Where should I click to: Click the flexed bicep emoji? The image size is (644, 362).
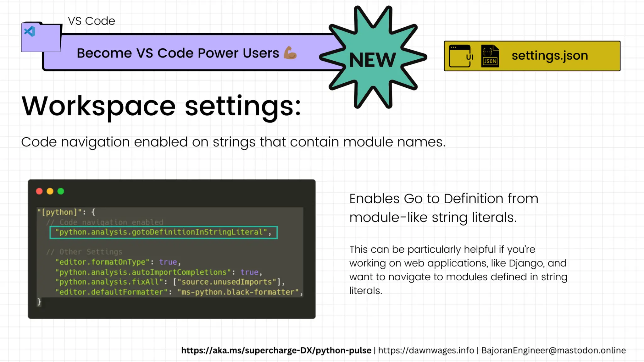[290, 52]
